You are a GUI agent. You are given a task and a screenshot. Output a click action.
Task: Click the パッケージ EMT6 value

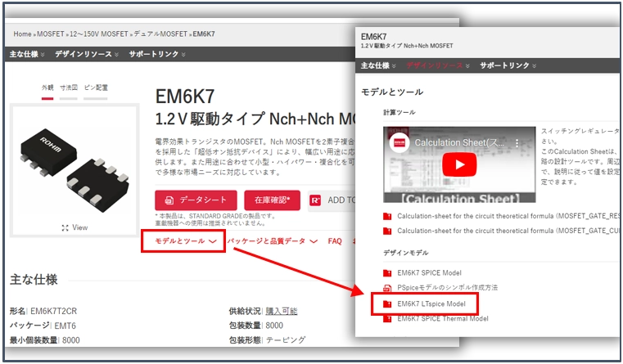(65, 326)
